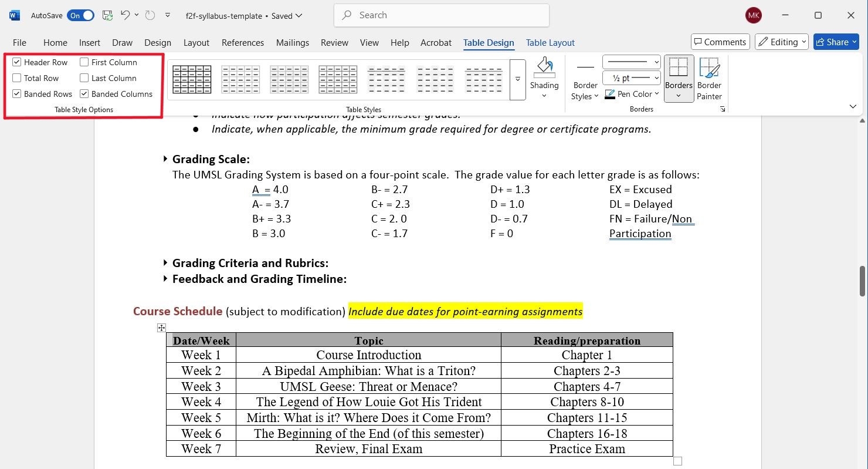The width and height of the screenshot is (868, 469).
Task: Select the second table style thumbnail
Action: (240, 79)
